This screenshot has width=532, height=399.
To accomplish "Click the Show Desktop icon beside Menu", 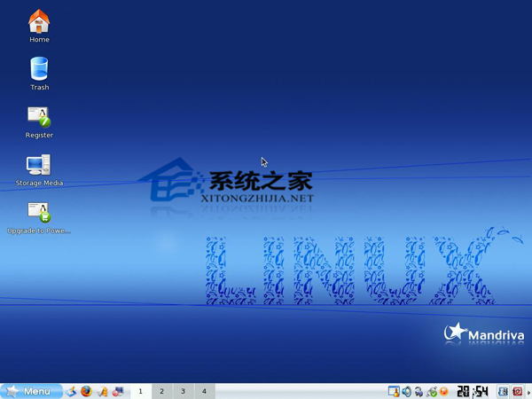I will 71,391.
